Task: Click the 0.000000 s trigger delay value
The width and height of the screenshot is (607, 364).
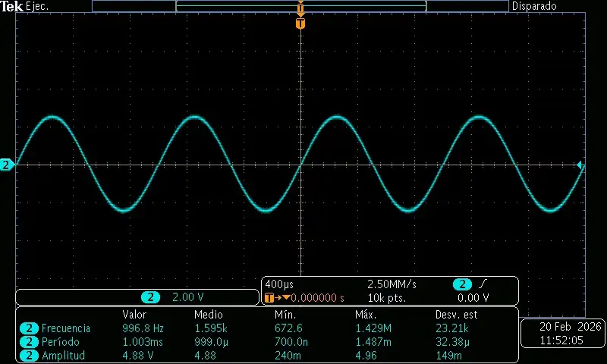Action: 317,298
